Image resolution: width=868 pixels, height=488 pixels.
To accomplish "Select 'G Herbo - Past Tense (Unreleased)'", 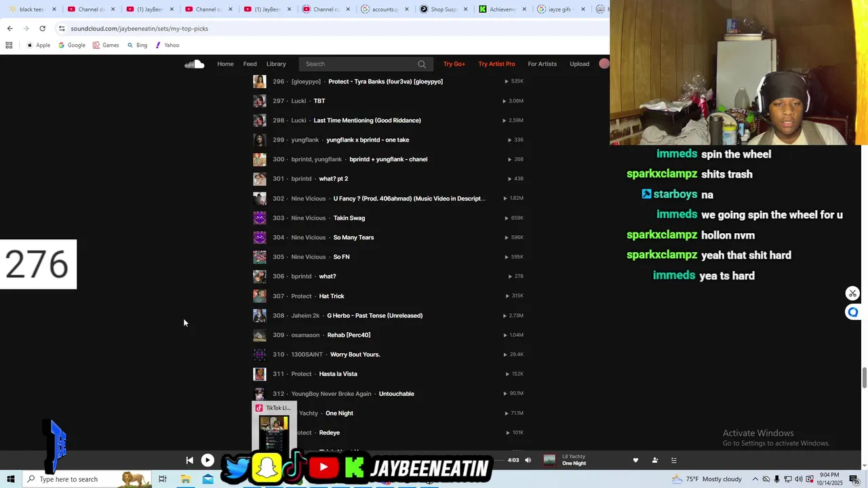I will (x=374, y=315).
